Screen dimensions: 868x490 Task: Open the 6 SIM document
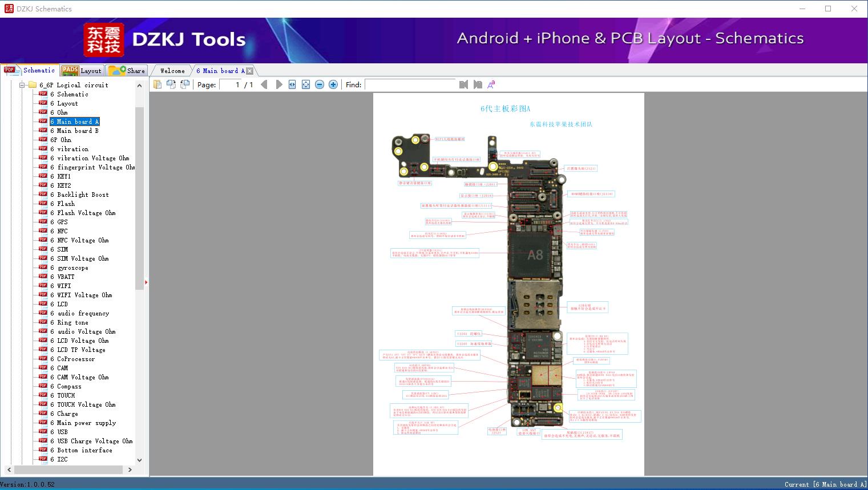pos(59,249)
